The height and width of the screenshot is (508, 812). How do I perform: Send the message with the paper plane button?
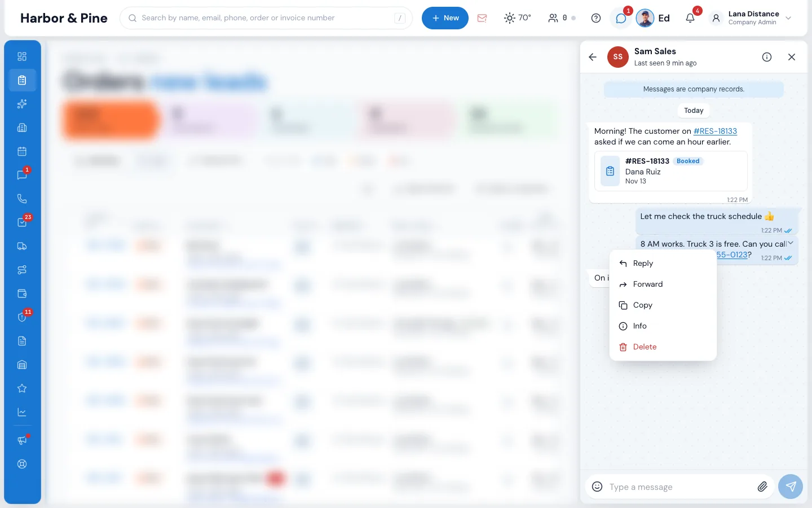coord(791,487)
